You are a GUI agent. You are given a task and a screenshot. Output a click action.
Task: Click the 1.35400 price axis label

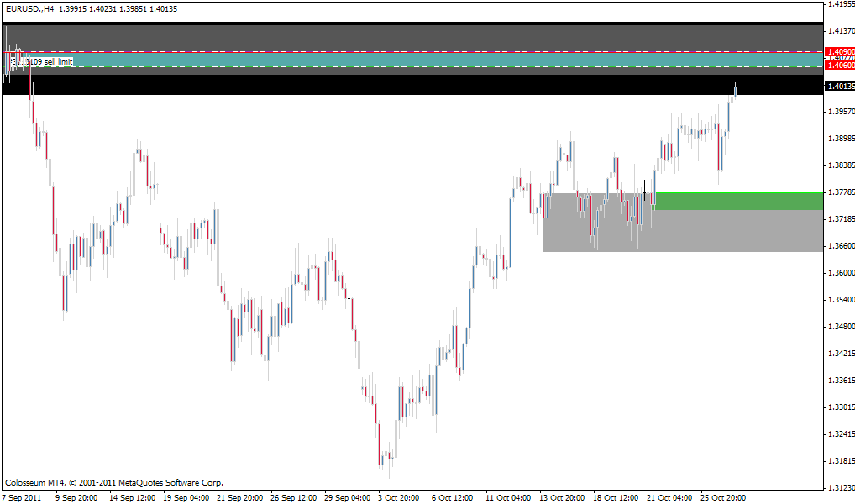click(842, 300)
